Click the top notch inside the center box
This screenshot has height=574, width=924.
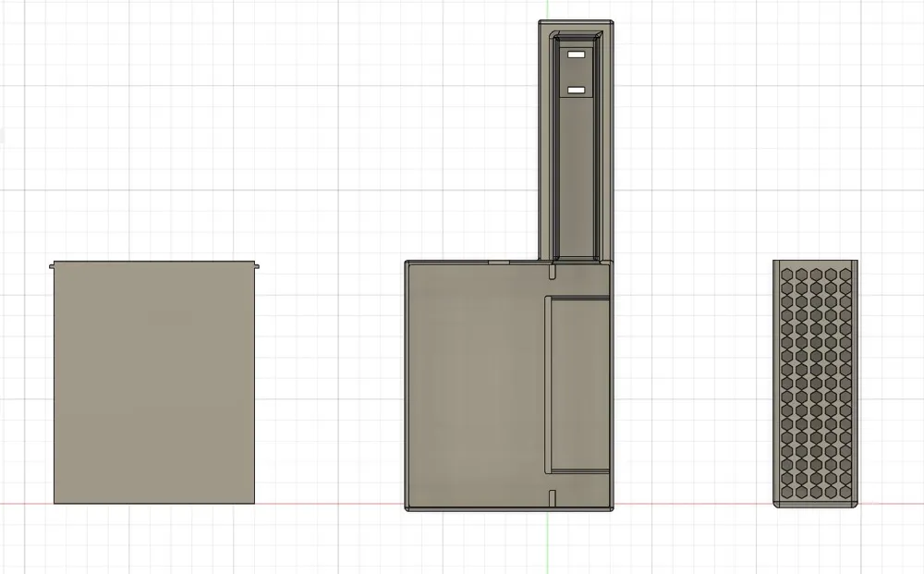553,271
